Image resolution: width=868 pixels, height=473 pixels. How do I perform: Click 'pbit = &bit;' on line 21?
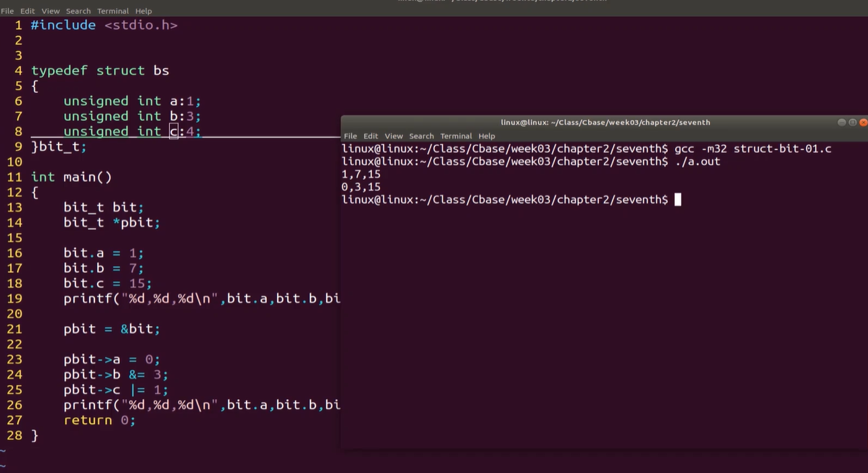pyautogui.click(x=112, y=329)
